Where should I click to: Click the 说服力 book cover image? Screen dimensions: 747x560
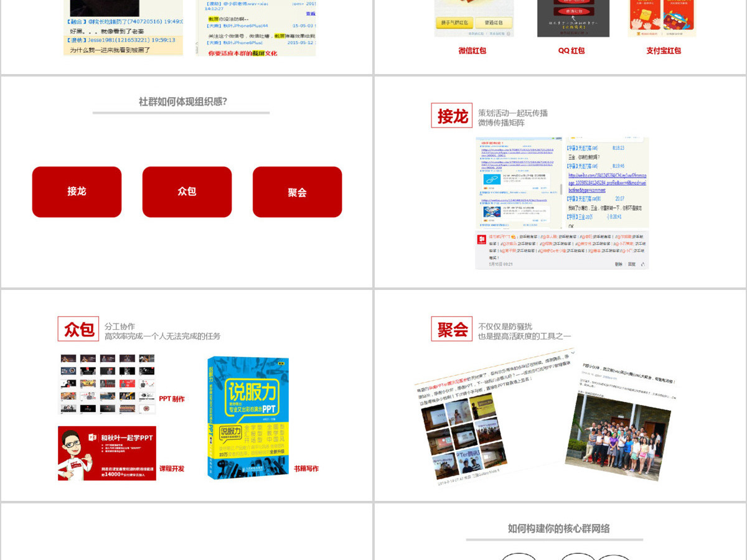point(248,418)
